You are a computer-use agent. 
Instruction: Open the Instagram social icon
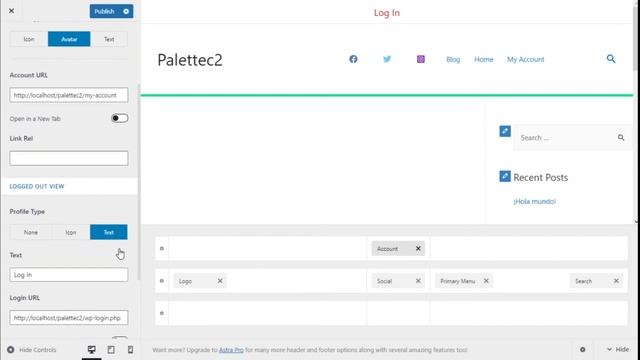click(421, 59)
